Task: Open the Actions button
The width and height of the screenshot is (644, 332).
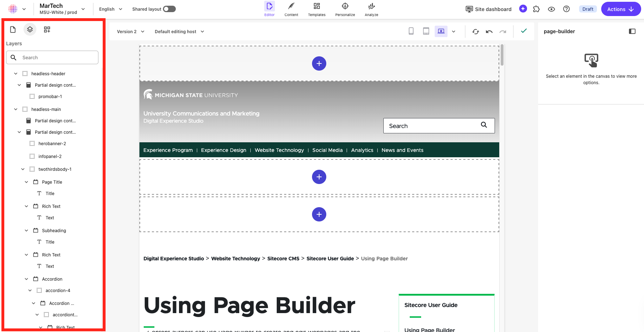Action: (621, 9)
